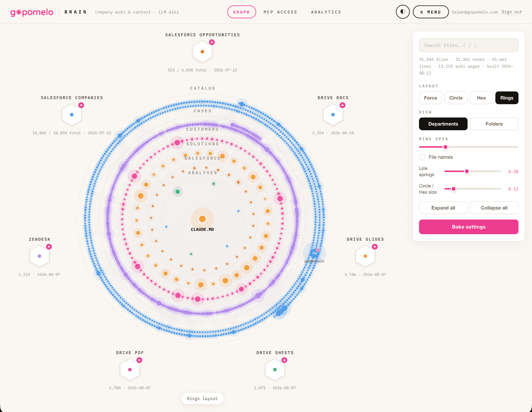Select the Rings layout option
This screenshot has height=412, width=532.
(507, 98)
